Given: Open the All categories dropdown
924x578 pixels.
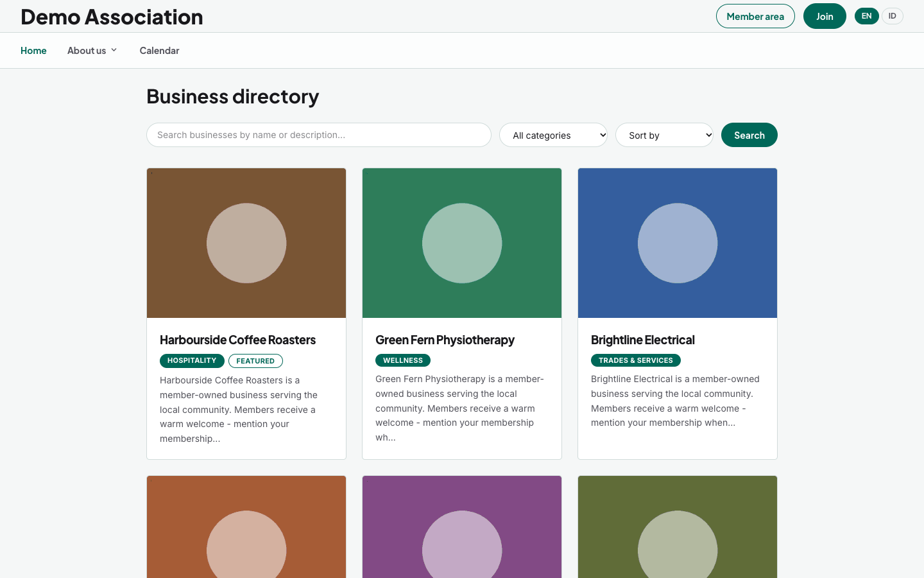Looking at the screenshot, I should (x=553, y=135).
